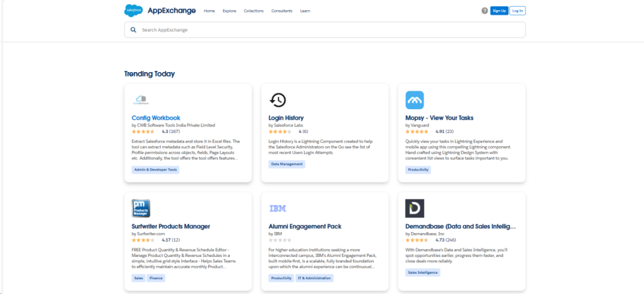Screen dimensions: 644x294
Task: Select the Productivity tag on Mopsy card
Action: [x=418, y=169]
